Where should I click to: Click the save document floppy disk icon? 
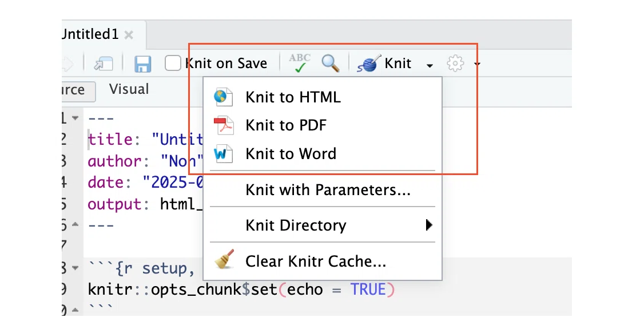coord(142,64)
